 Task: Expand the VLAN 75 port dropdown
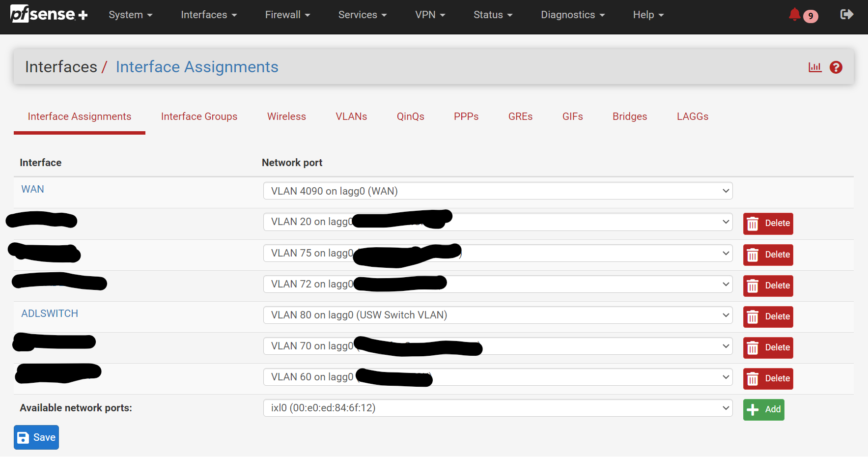(x=498, y=253)
